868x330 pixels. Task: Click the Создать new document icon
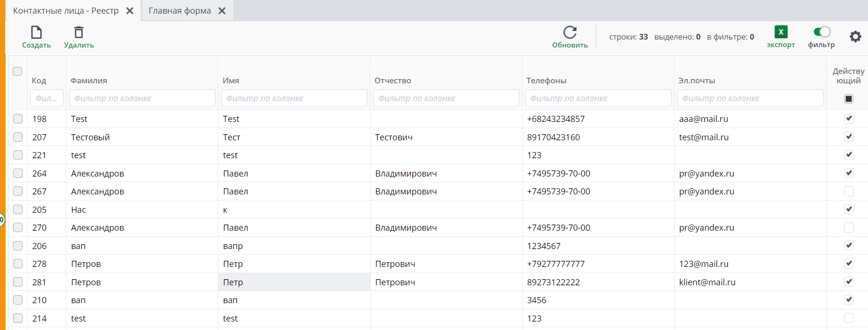click(x=36, y=32)
